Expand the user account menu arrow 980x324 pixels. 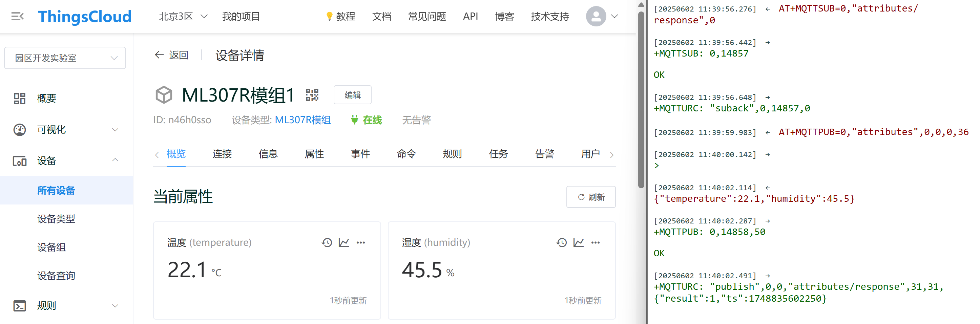[x=614, y=16]
